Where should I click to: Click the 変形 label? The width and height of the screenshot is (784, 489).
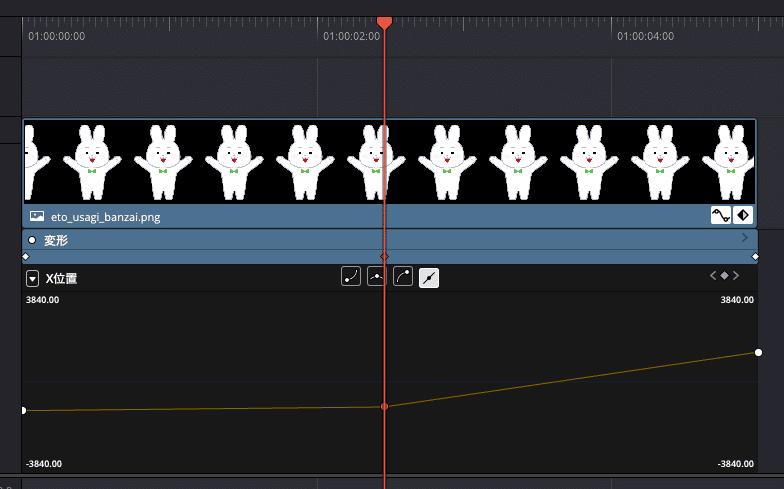[56, 240]
